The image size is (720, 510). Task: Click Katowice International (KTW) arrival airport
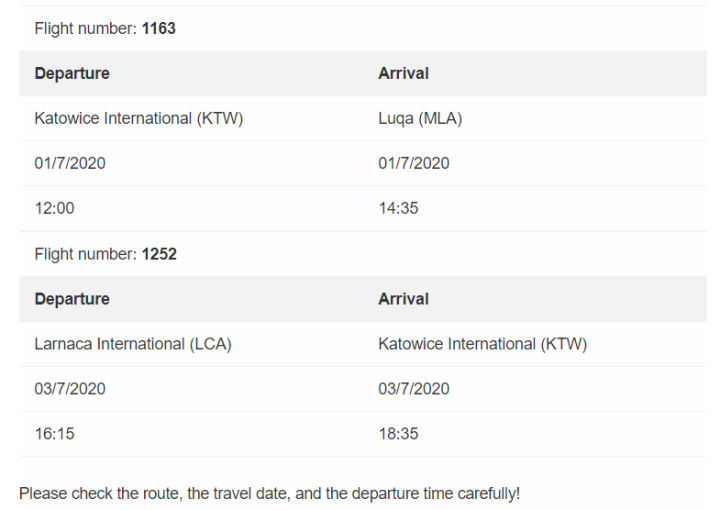pyautogui.click(x=482, y=344)
